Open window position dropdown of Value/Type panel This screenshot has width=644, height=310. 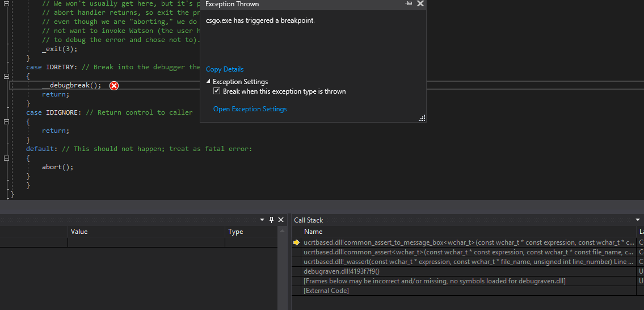coord(262,220)
